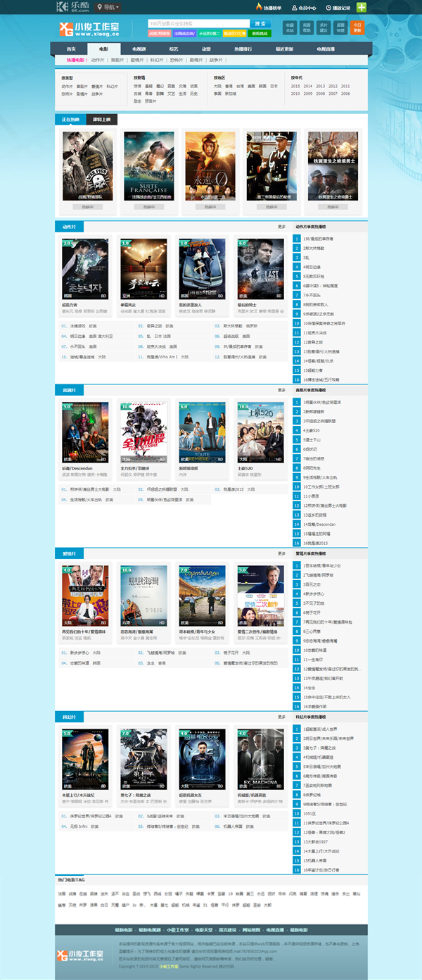This screenshot has width=422, height=980.
Task: Open the 土豪520 movie poster
Action: pos(260,433)
